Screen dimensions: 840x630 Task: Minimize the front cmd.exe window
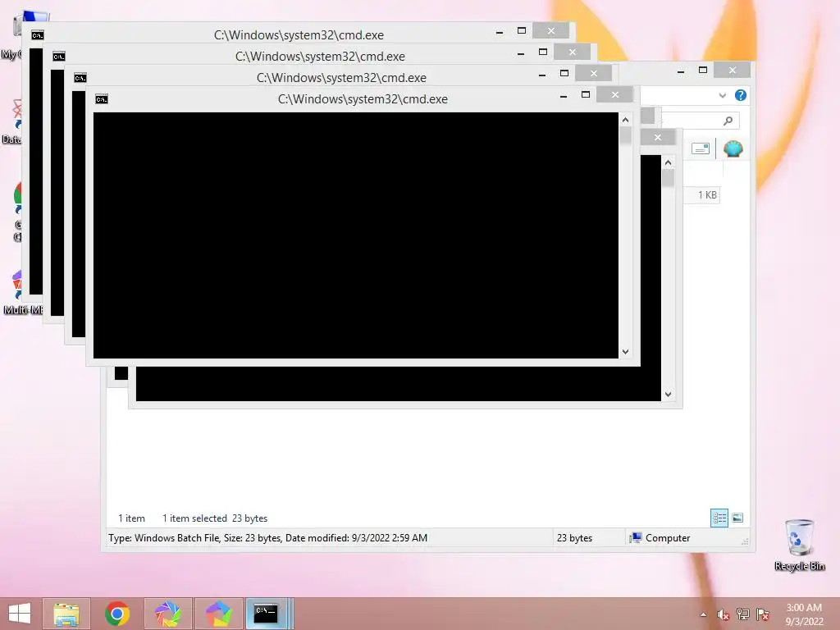563,96
